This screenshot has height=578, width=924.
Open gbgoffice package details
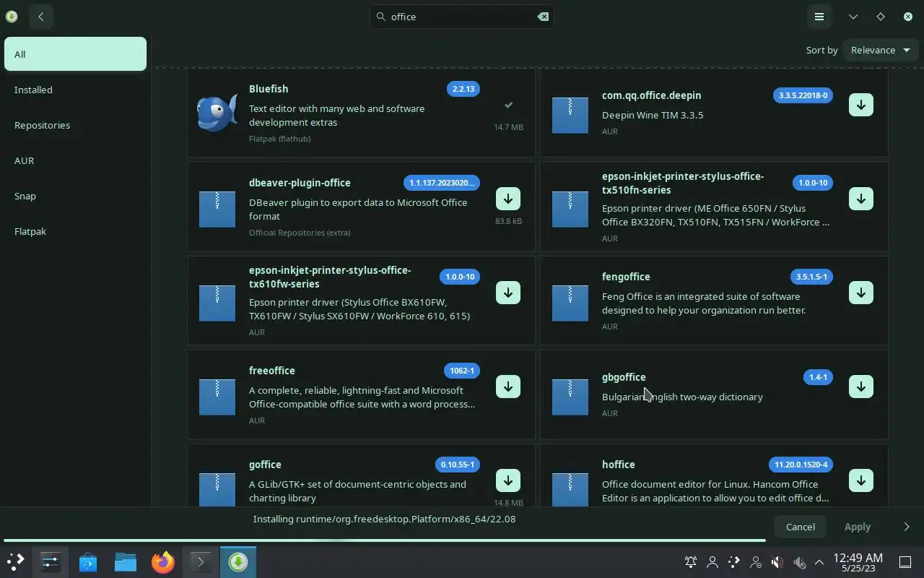(x=624, y=377)
